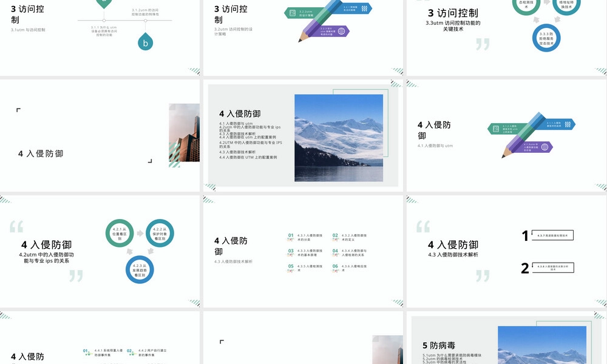607x364 pixels.
Task: Click item '04 4.3.4 入侵防御与入侵检测的关系'
Action: [x=350, y=252]
